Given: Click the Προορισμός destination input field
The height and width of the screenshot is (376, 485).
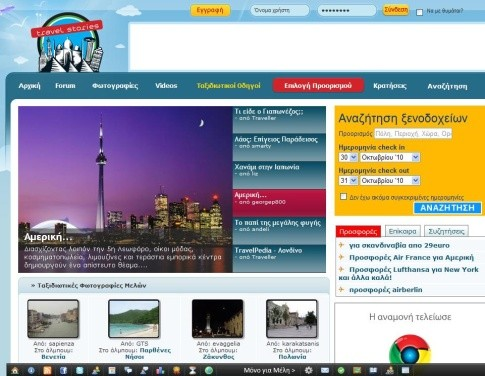Looking at the screenshot, I should point(413,134).
